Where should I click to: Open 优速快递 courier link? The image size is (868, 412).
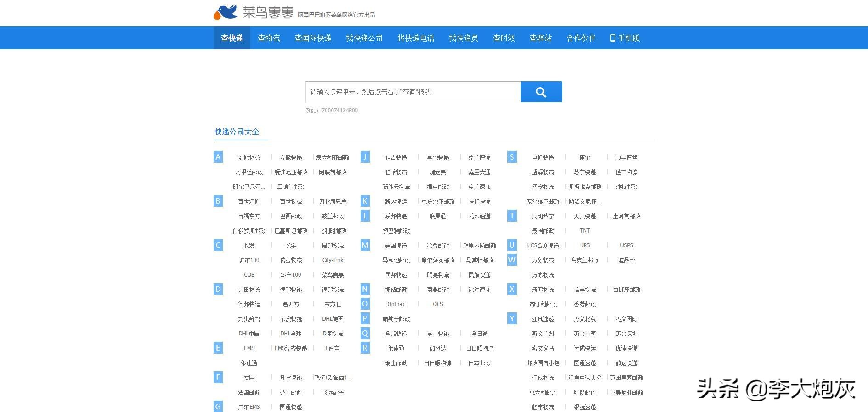coord(626,348)
